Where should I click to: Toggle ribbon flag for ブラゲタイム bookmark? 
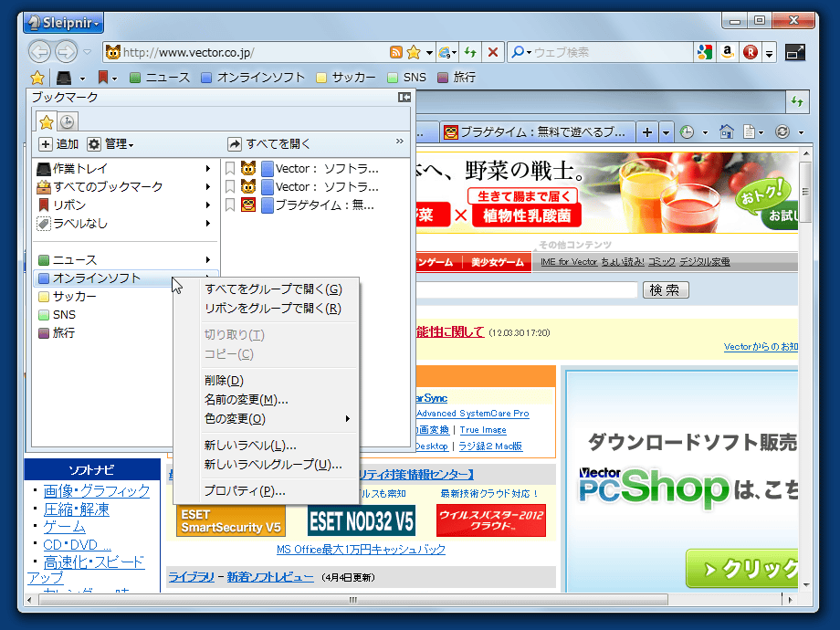230,205
